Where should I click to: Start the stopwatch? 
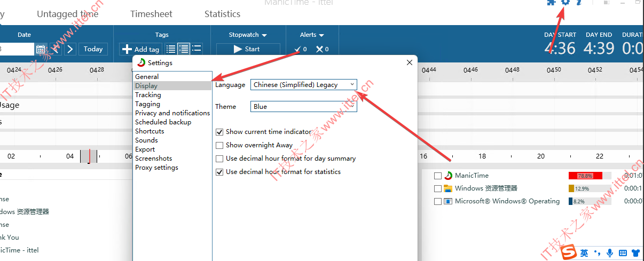[248, 49]
